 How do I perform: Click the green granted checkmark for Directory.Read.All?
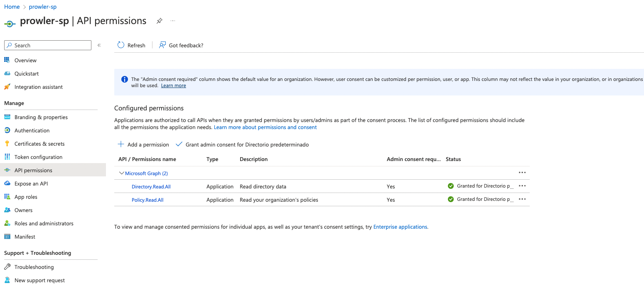(450, 186)
